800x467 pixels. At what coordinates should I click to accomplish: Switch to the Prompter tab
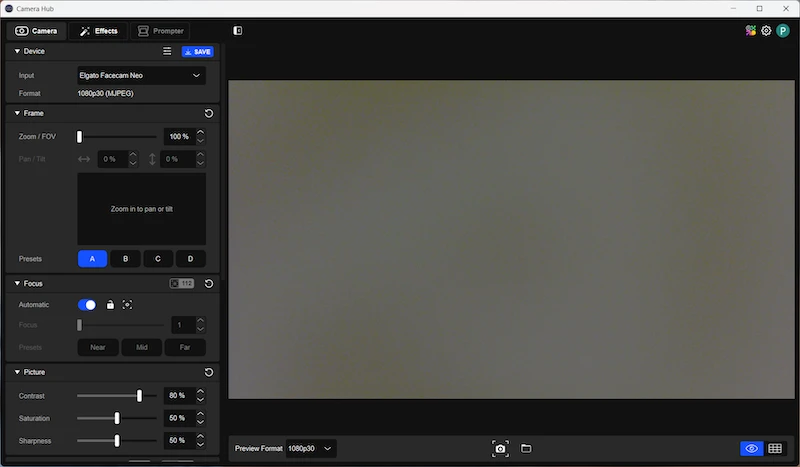point(160,31)
